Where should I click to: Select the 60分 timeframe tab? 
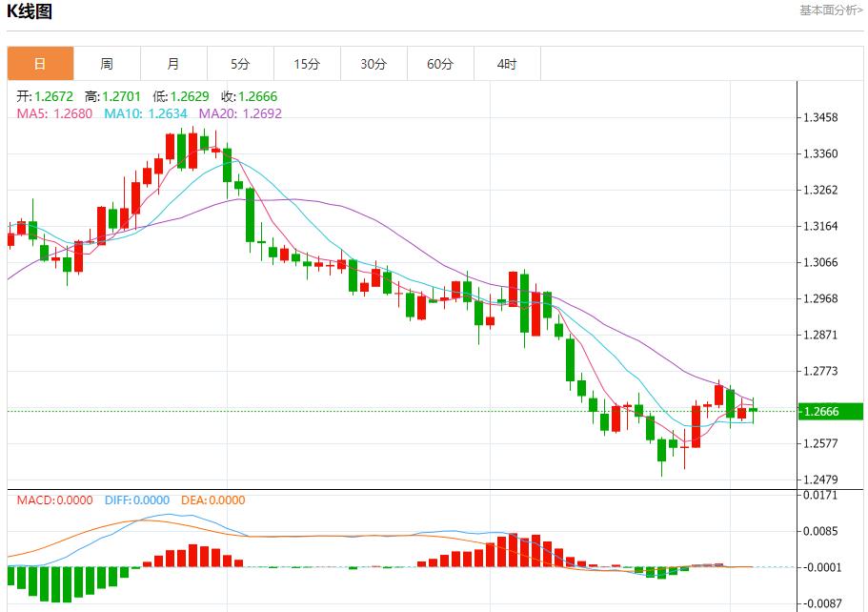tap(440, 64)
